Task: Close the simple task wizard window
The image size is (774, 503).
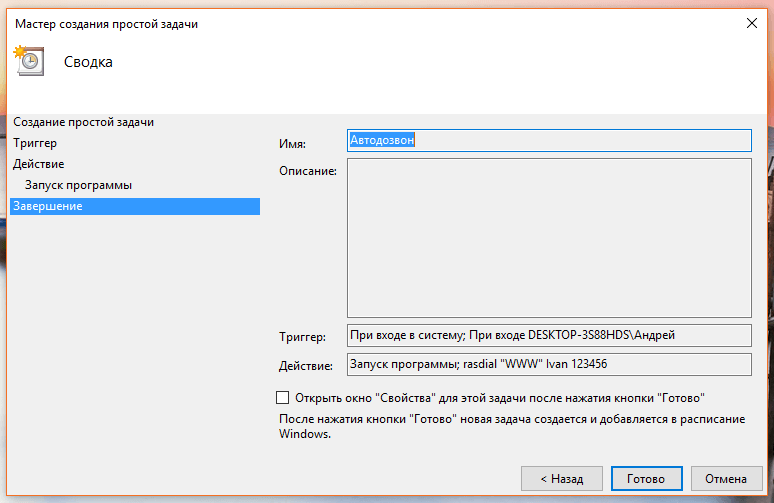Action: (x=750, y=23)
